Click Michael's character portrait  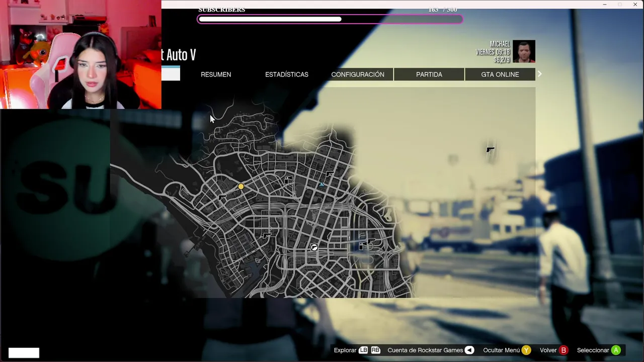coord(524,51)
